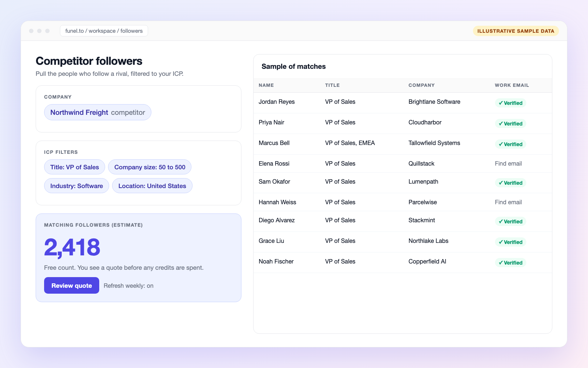The image size is (588, 368).
Task: Click the Verified badge for Jordan Reyes
Action: pyautogui.click(x=510, y=103)
